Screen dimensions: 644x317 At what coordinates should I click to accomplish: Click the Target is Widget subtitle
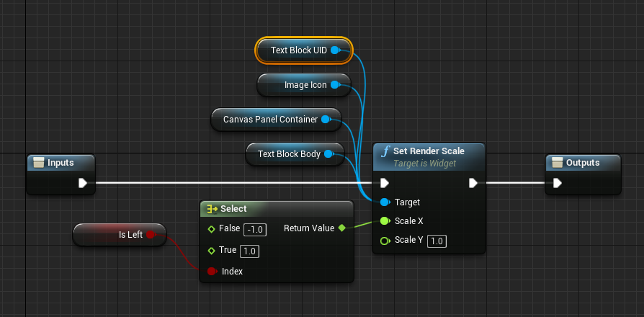(x=425, y=164)
